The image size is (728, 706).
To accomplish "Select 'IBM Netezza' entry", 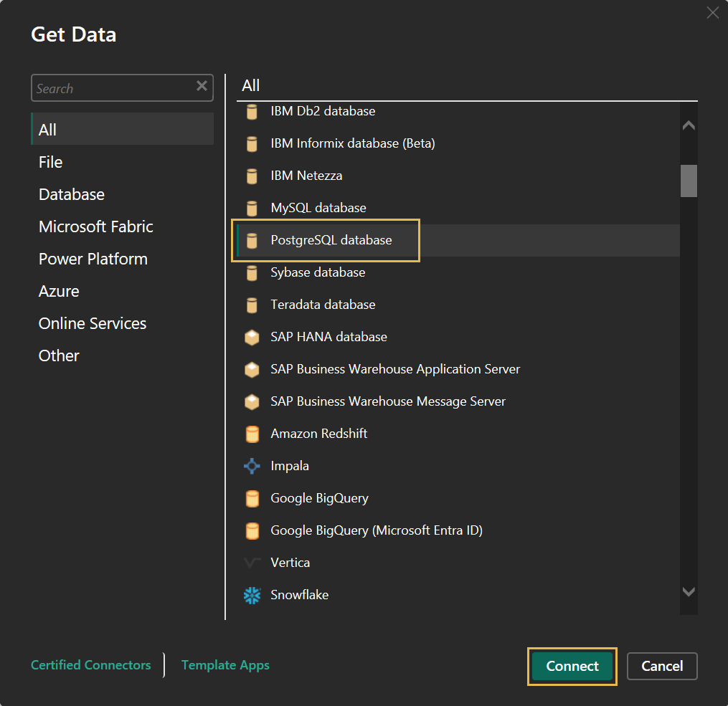I will click(458, 176).
